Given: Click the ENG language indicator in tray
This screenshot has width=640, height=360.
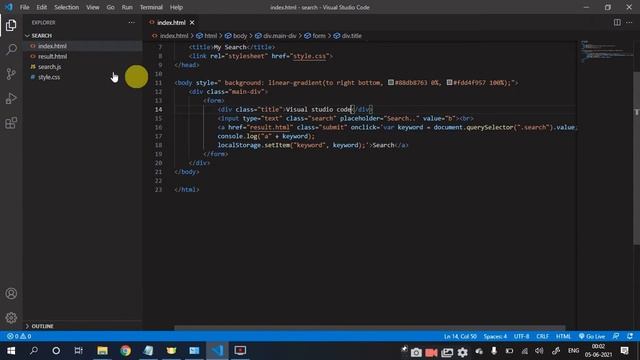Looking at the screenshot, I should pos(573,351).
